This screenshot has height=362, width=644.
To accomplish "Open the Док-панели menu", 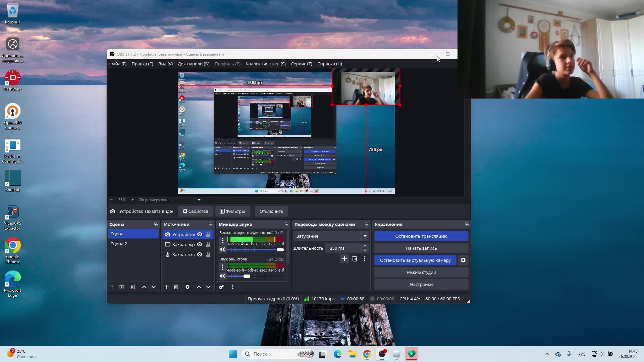I will tap(194, 64).
